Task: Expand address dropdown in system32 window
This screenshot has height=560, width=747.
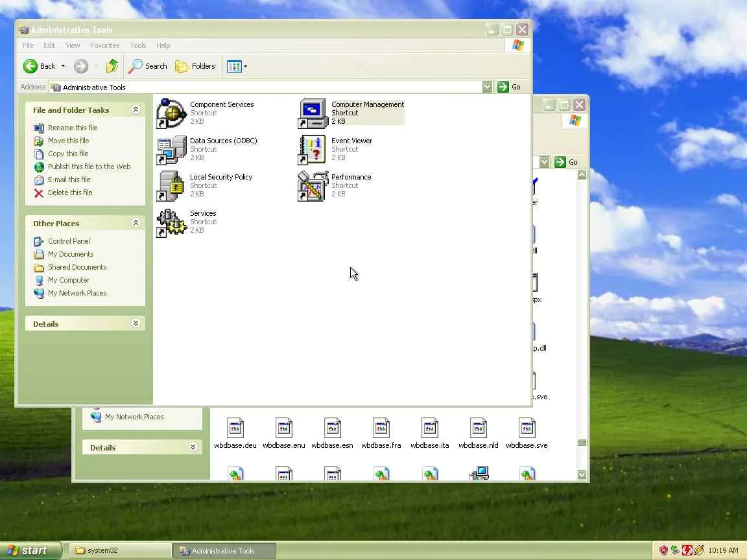Action: [x=544, y=162]
